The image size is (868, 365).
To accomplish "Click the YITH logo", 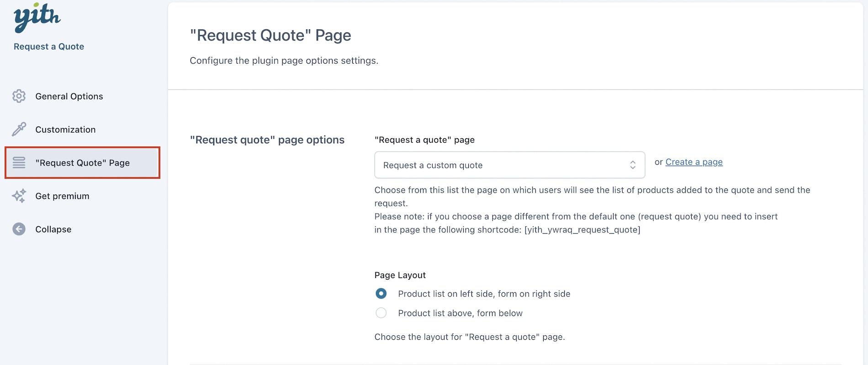I will 37,17.
